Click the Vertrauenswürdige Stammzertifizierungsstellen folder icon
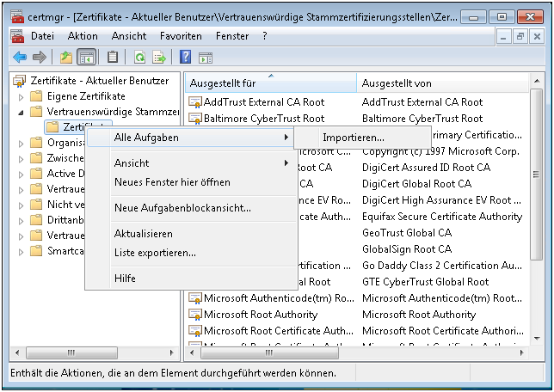 pos(36,112)
